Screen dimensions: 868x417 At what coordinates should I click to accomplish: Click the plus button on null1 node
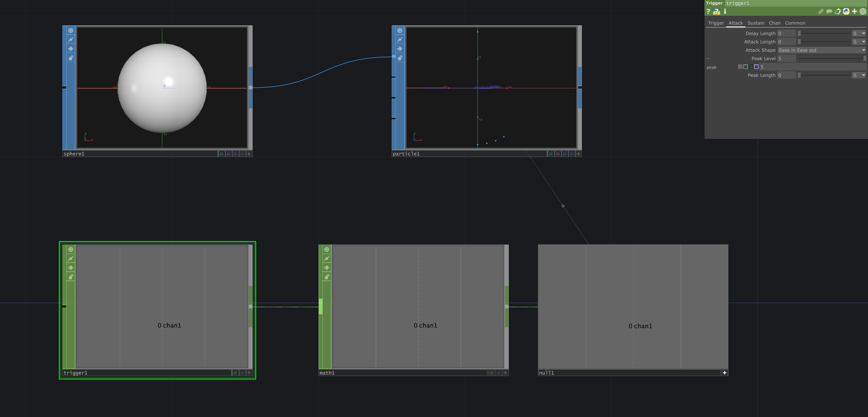[x=725, y=373]
